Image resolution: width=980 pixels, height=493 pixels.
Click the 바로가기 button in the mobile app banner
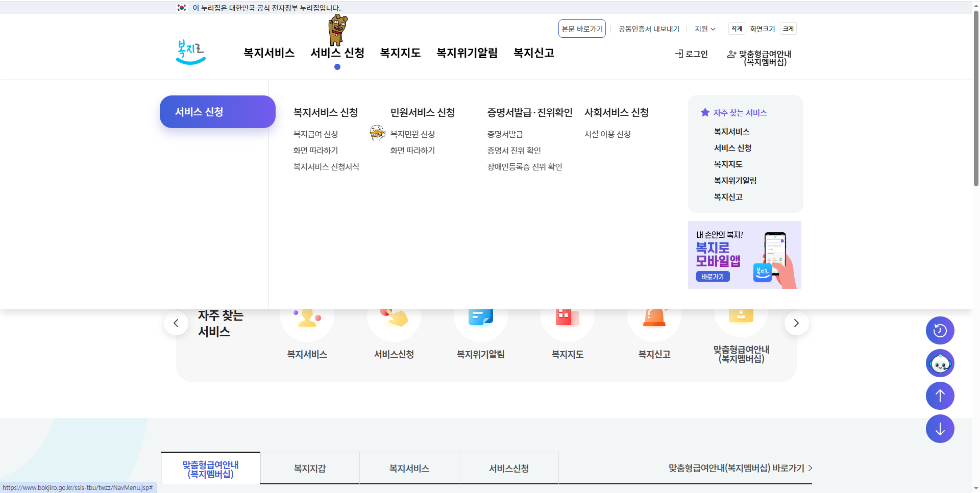click(x=713, y=277)
